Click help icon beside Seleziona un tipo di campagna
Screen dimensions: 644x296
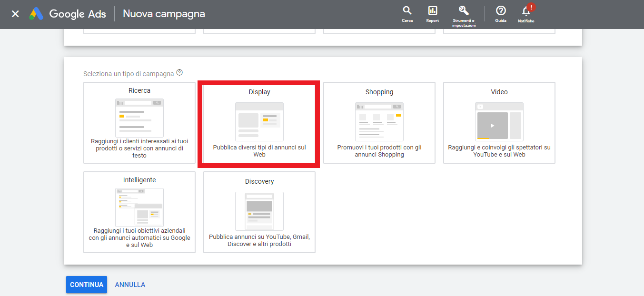pyautogui.click(x=179, y=73)
